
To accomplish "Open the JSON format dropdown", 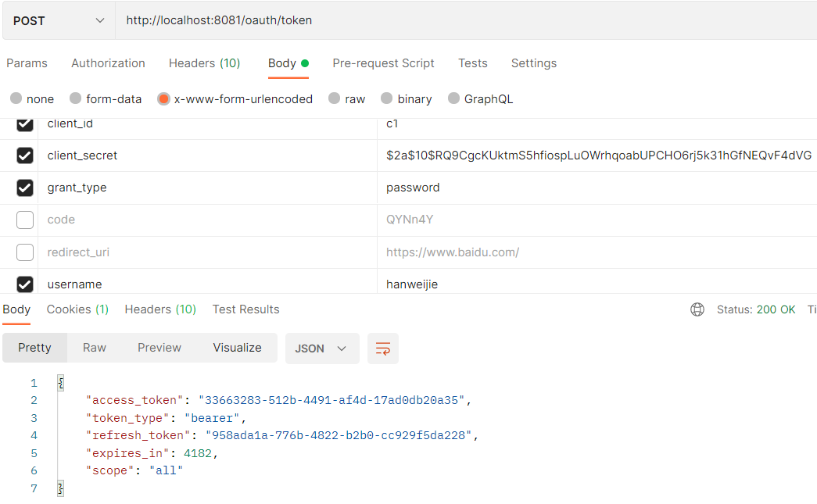I will 322,349.
